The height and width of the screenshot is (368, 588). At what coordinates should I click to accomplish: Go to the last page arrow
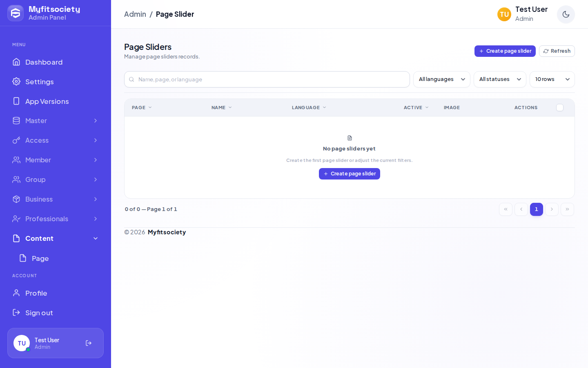click(x=567, y=209)
